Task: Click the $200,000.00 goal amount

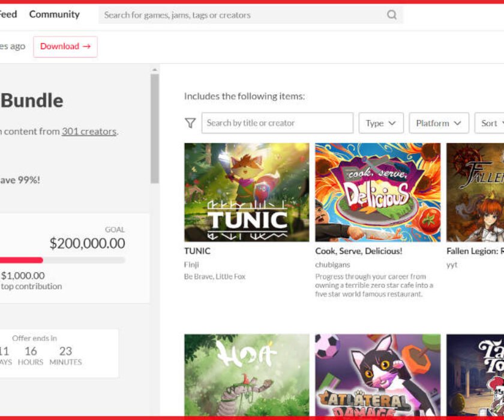Action: pos(87,243)
